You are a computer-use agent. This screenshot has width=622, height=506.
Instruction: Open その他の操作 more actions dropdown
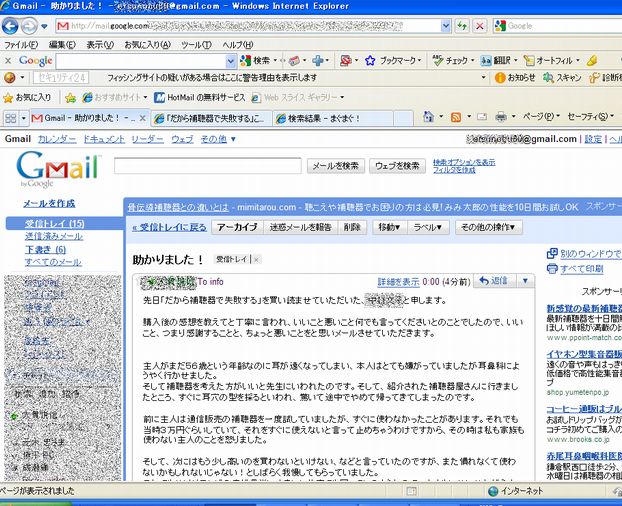coord(488,227)
